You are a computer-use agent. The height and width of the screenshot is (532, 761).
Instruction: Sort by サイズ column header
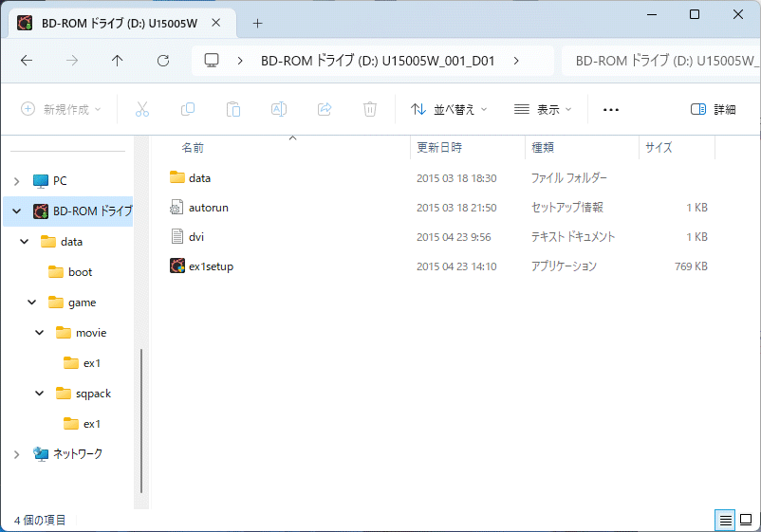659,147
